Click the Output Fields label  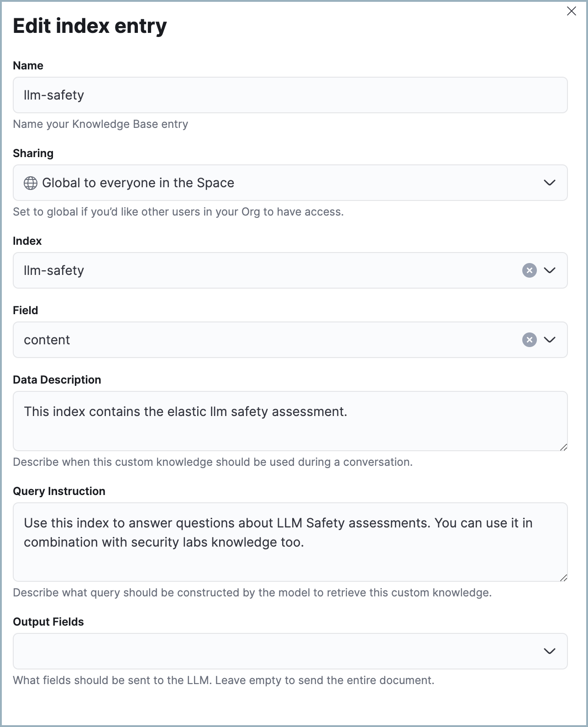(48, 622)
